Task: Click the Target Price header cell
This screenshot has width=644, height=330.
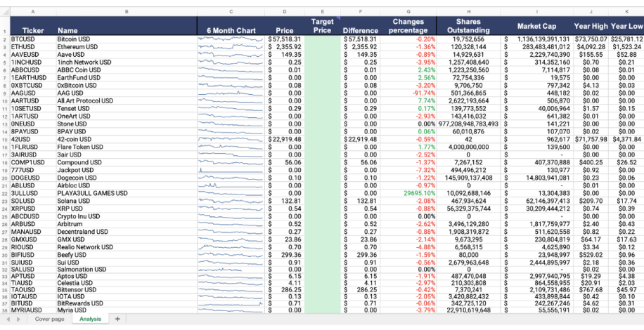Action: tap(322, 26)
